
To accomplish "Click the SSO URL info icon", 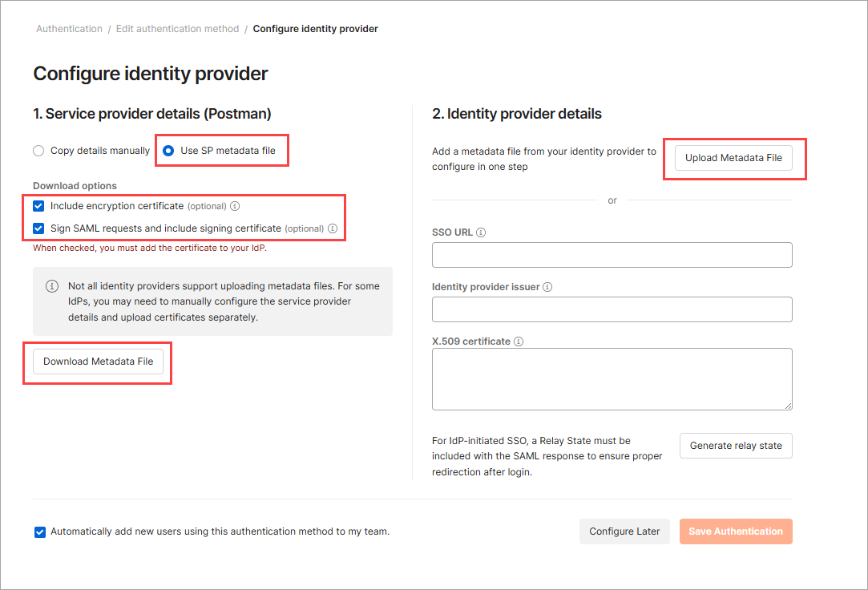I will [481, 232].
